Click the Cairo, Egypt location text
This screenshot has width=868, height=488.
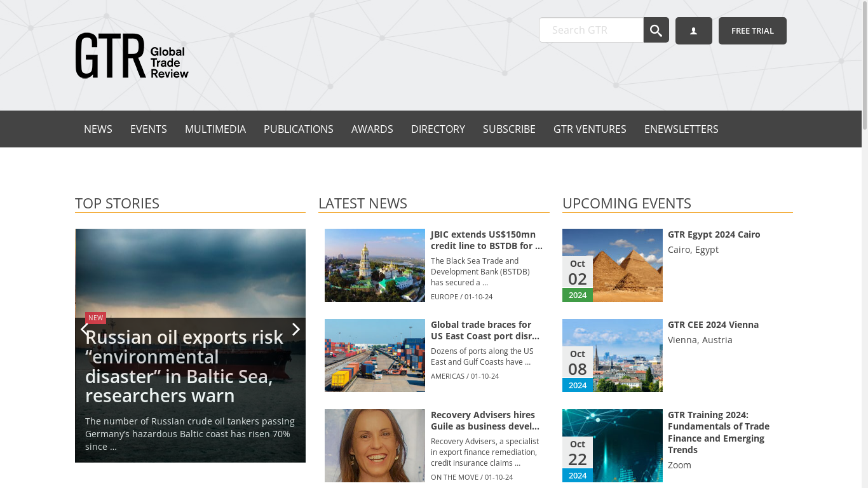point(693,250)
